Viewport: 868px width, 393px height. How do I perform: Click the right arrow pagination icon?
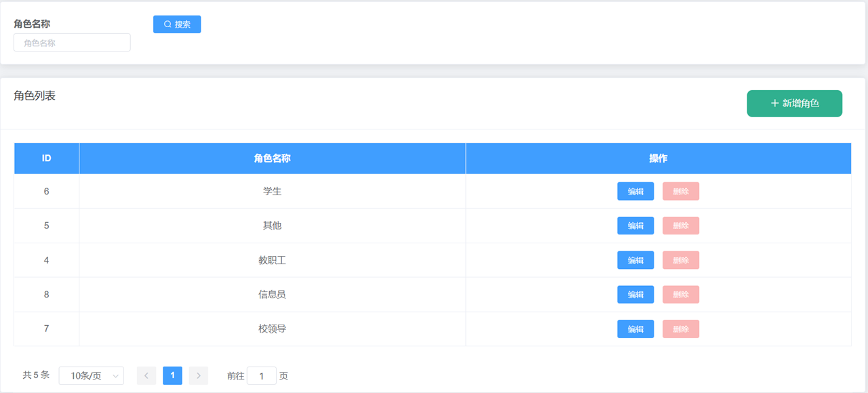coord(198,375)
